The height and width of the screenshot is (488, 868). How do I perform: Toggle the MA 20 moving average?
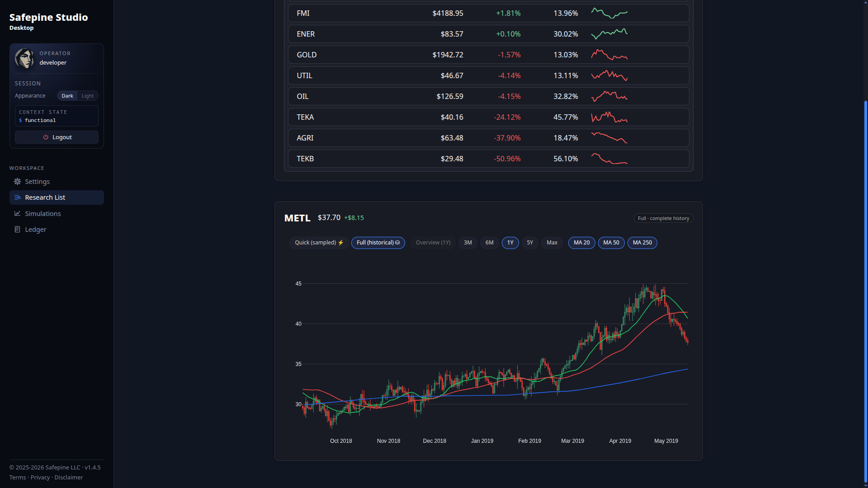[581, 243]
